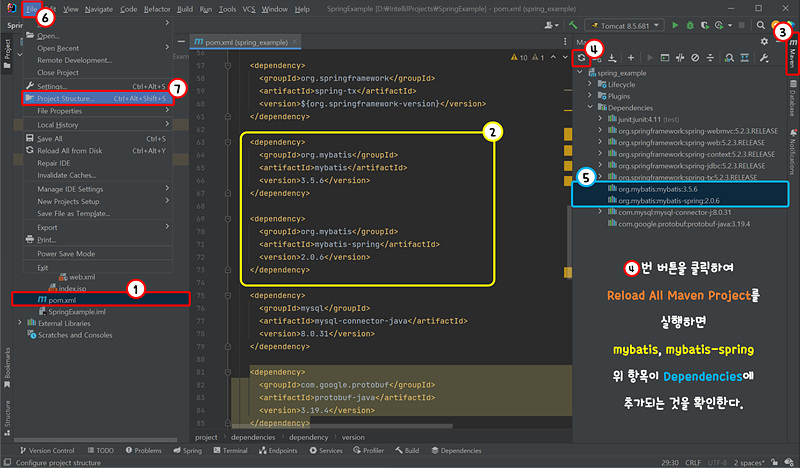Expand spring-webmvc:5.2.3.RELEASE dependency
The image size is (800, 468).
(x=601, y=131)
